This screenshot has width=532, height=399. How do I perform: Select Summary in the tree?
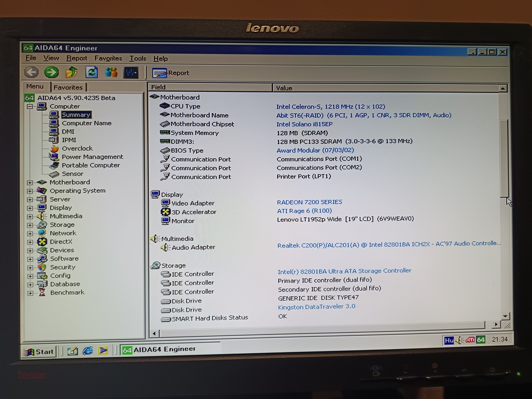click(76, 115)
